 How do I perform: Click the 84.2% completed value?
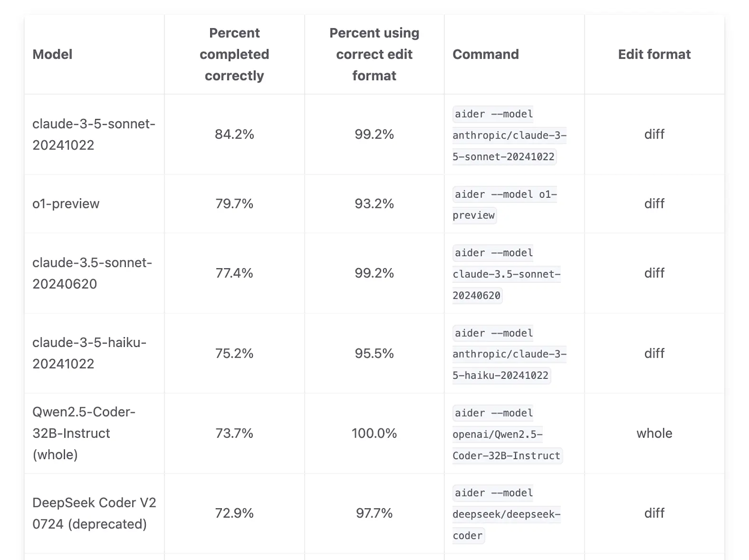234,134
